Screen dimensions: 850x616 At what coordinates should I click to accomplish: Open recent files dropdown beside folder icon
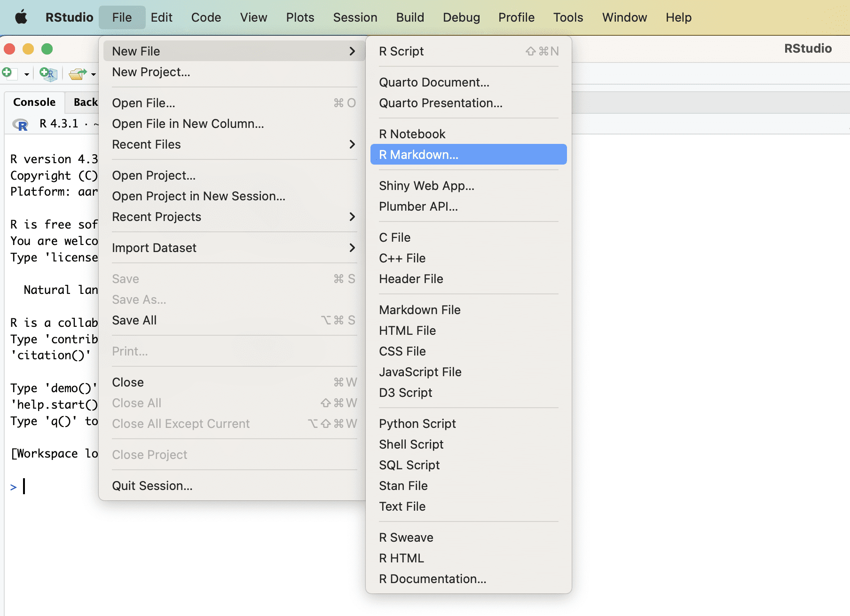coord(93,74)
